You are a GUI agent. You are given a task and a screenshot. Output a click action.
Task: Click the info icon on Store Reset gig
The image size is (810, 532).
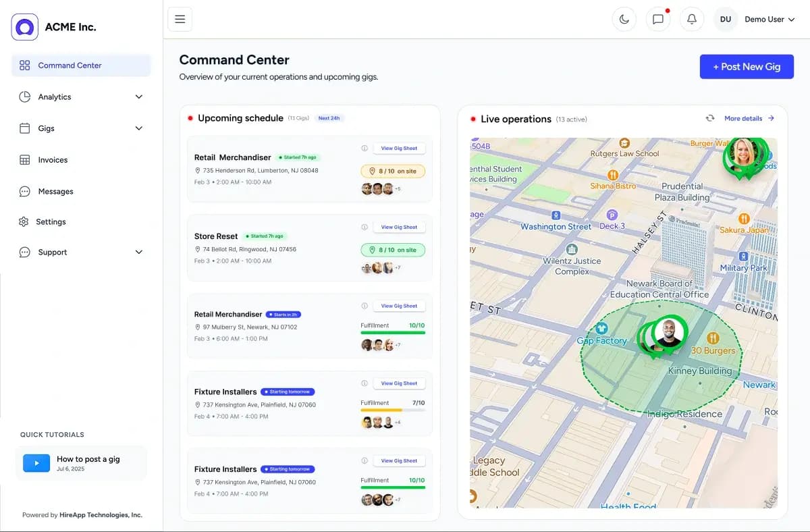[364, 227]
